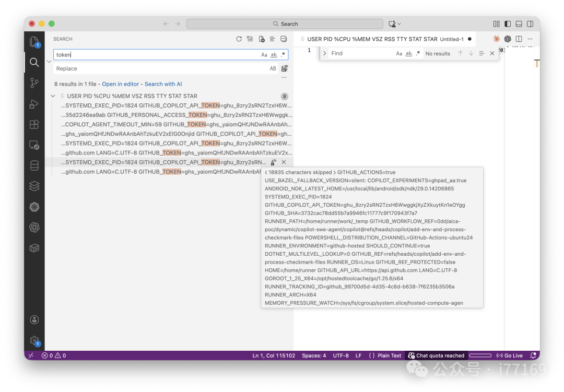
Task: Expand the Replace field chevron
Action: pyautogui.click(x=49, y=61)
